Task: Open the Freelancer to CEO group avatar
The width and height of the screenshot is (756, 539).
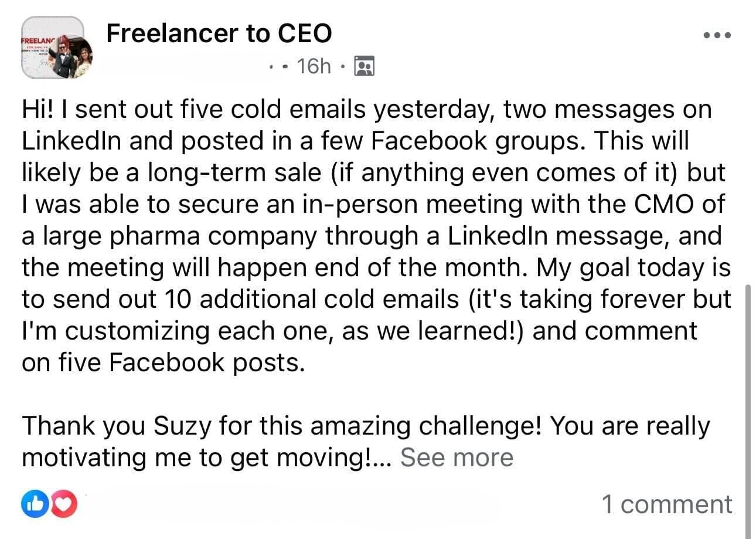Action: [57, 48]
